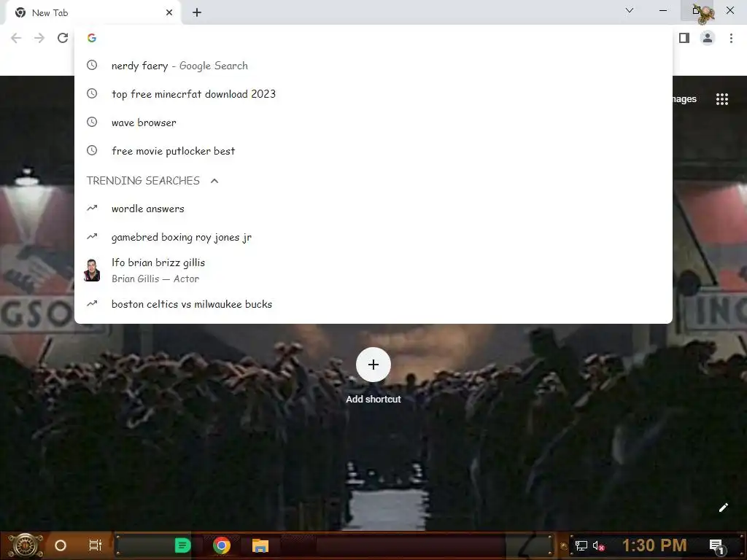Click the customize Chrome pencil icon

[723, 507]
